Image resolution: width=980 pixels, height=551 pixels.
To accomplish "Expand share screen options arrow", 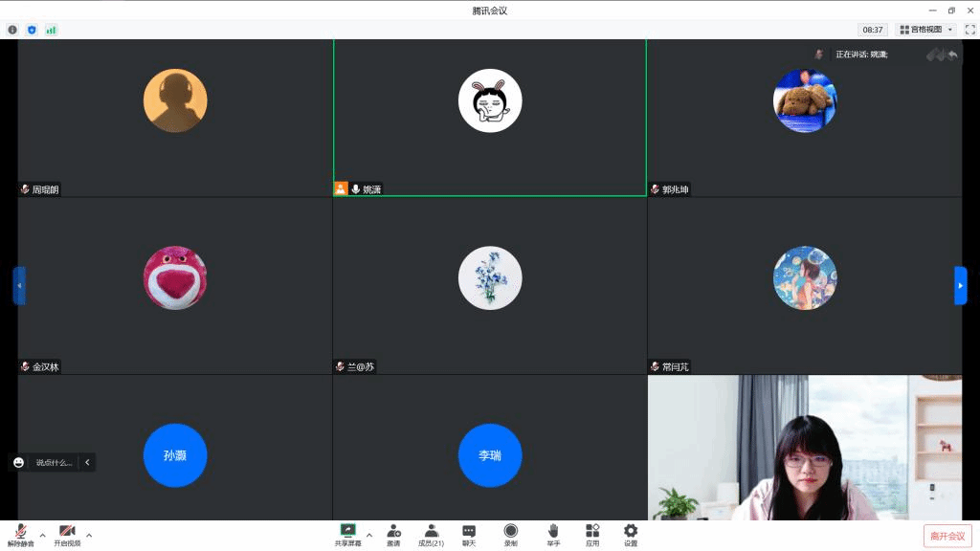I will 369,535.
